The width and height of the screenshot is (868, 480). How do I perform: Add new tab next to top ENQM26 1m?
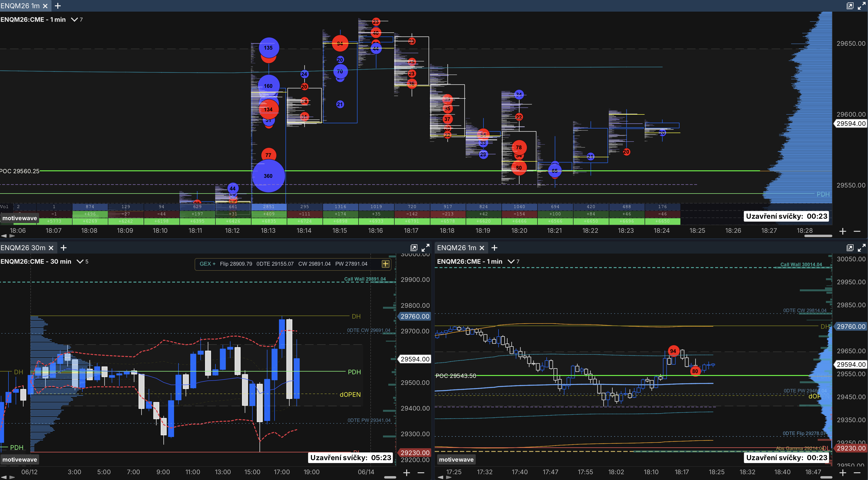[58, 6]
